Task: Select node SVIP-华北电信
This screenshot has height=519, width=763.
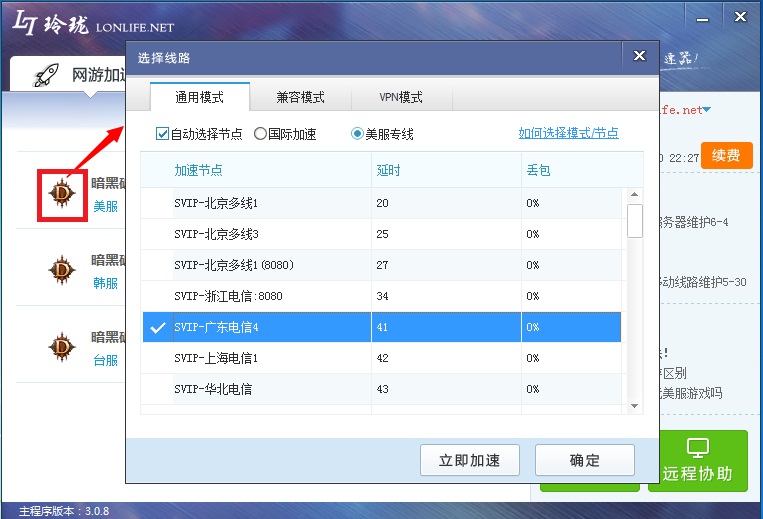Action: [x=381, y=389]
